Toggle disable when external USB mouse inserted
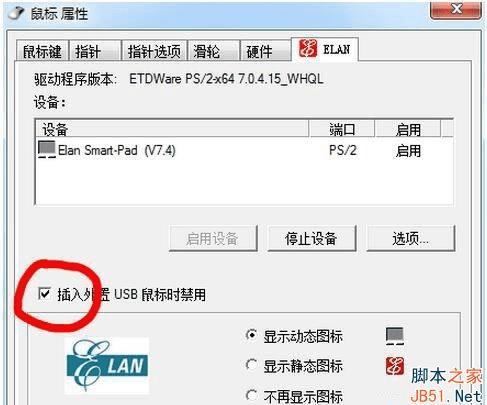The height and width of the screenshot is (405, 487). click(x=44, y=294)
